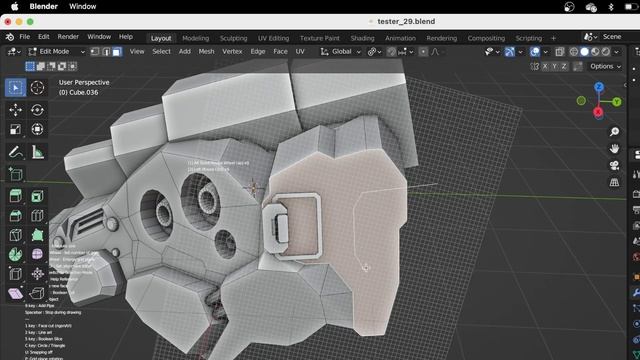Image resolution: width=640 pixels, height=360 pixels.
Task: Select the Select Box tool
Action: click(x=16, y=88)
